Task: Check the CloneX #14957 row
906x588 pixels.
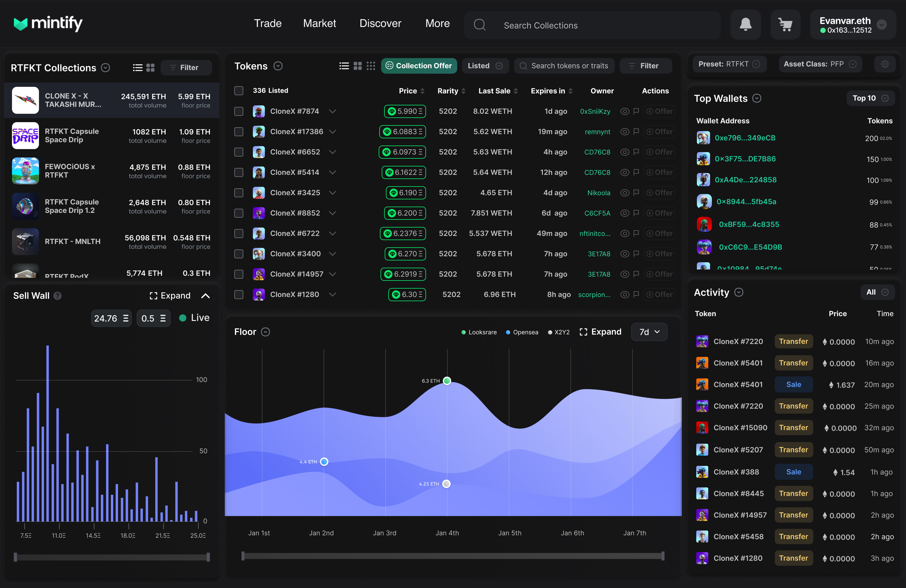Action: point(239,274)
